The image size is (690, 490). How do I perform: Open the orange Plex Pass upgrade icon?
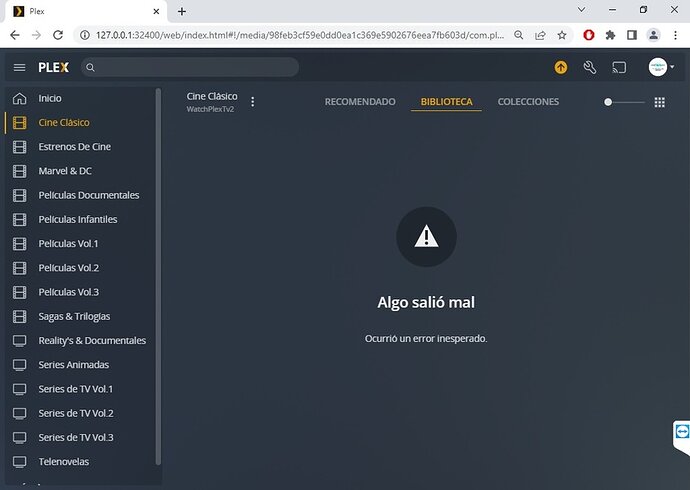point(561,67)
